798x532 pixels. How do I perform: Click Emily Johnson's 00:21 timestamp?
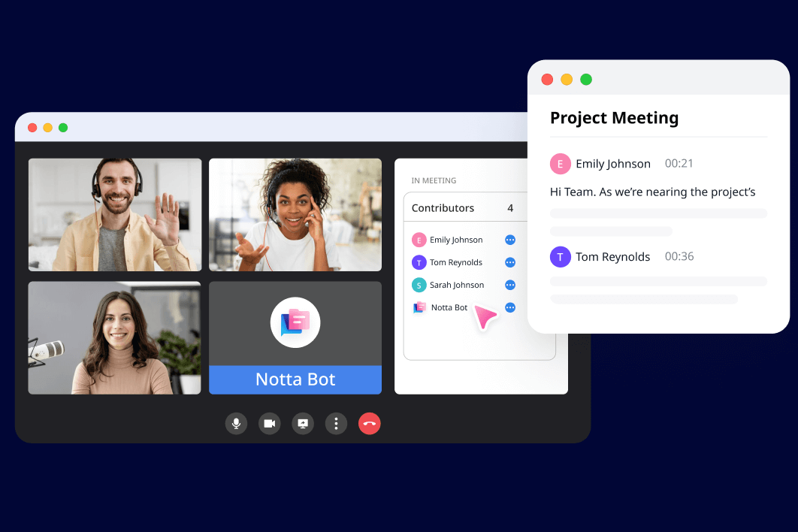click(679, 163)
